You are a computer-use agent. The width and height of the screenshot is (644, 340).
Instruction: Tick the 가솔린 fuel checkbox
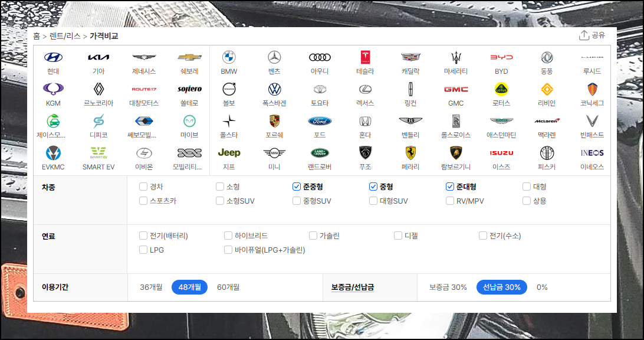pyautogui.click(x=313, y=236)
